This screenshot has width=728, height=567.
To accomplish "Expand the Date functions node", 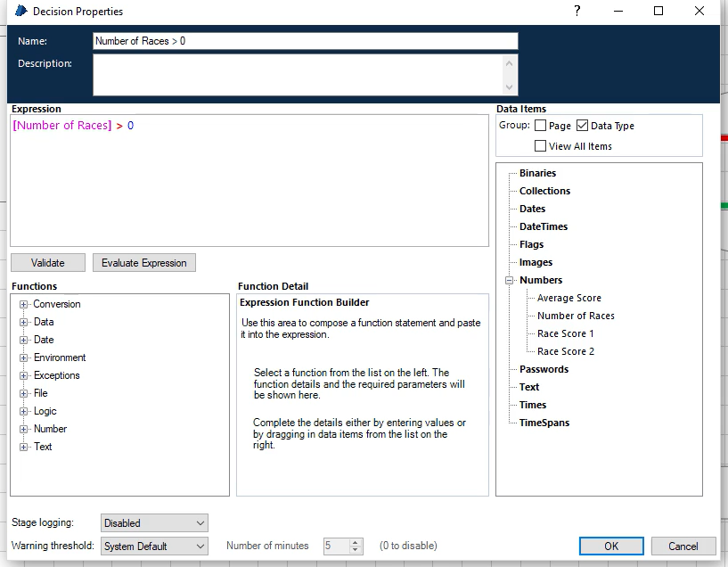I will click(x=23, y=340).
